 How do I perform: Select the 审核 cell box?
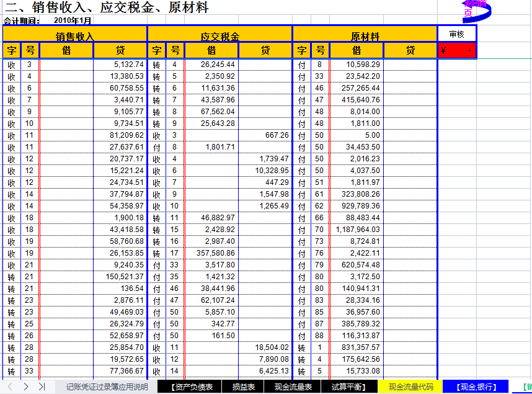coord(457,33)
